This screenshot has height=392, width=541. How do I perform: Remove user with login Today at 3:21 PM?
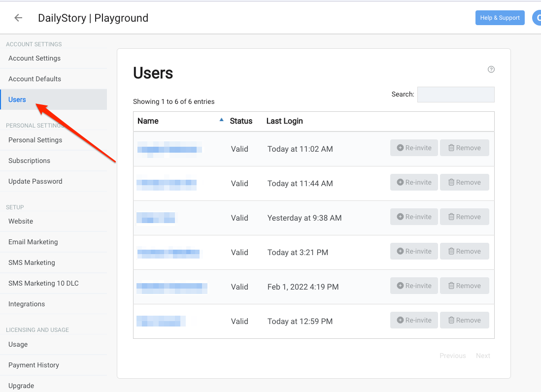coord(465,251)
